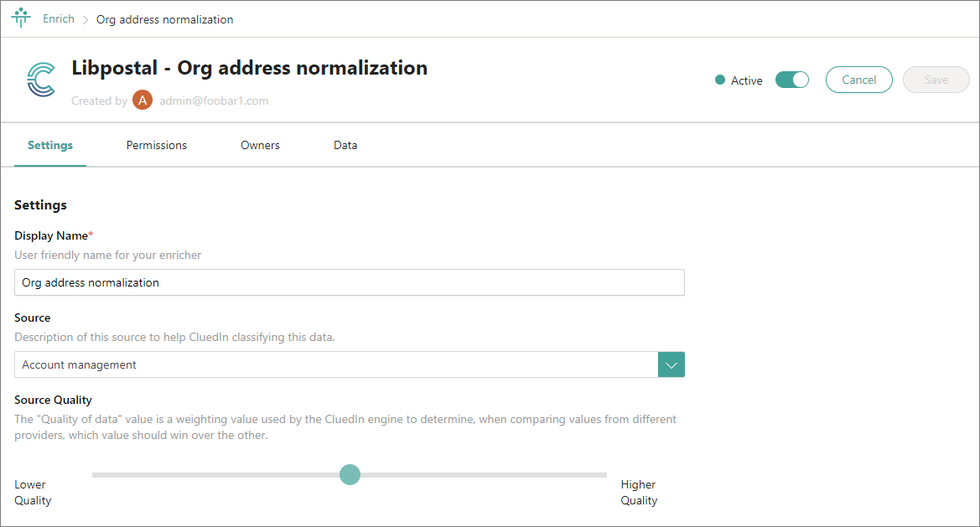Click the Save button
The height and width of the screenshot is (527, 980).
tap(936, 80)
